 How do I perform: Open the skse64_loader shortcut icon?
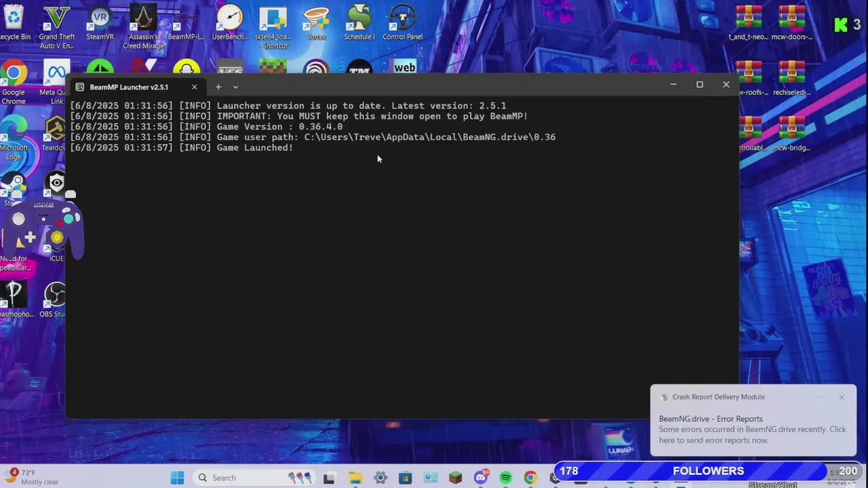pyautogui.click(x=273, y=27)
